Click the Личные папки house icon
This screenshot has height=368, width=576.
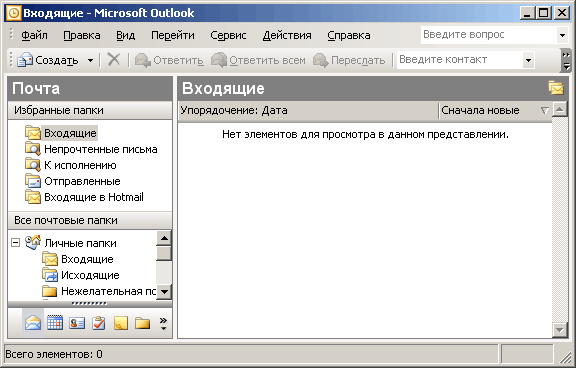(33, 243)
